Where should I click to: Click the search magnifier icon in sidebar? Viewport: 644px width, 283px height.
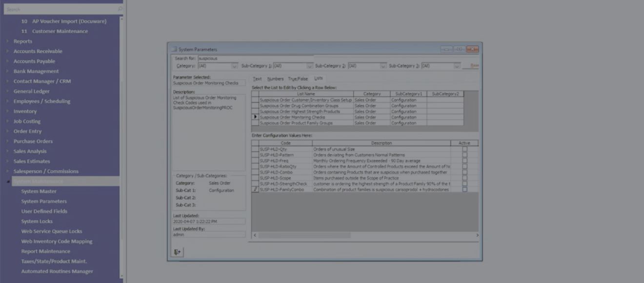point(120,9)
